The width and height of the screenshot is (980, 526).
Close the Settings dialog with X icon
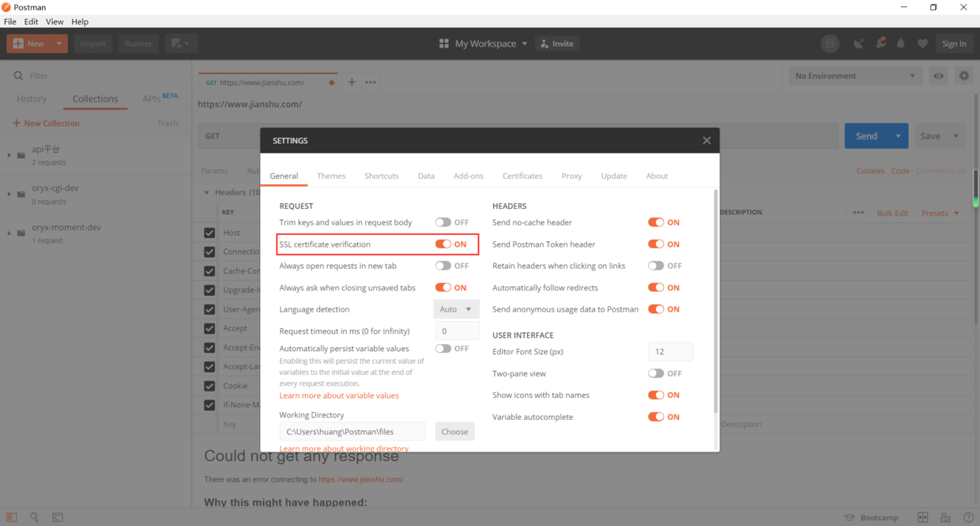click(x=707, y=141)
